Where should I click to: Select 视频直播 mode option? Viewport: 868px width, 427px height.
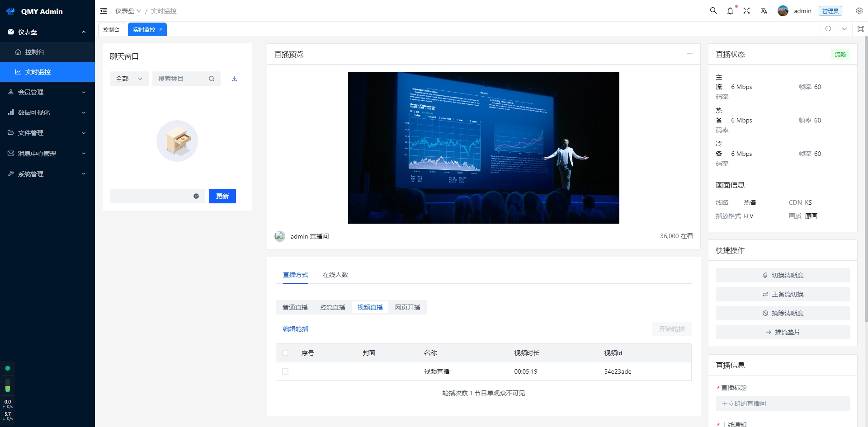click(x=370, y=307)
